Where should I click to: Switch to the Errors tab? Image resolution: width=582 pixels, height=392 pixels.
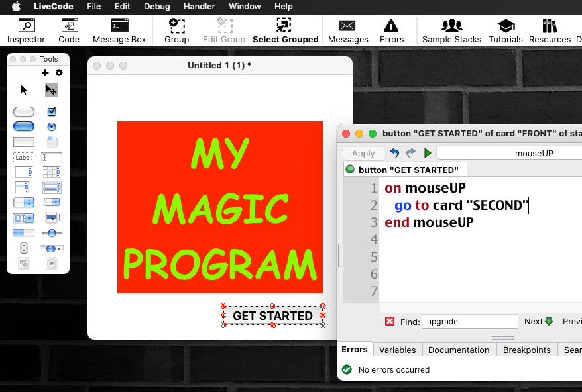pos(355,350)
